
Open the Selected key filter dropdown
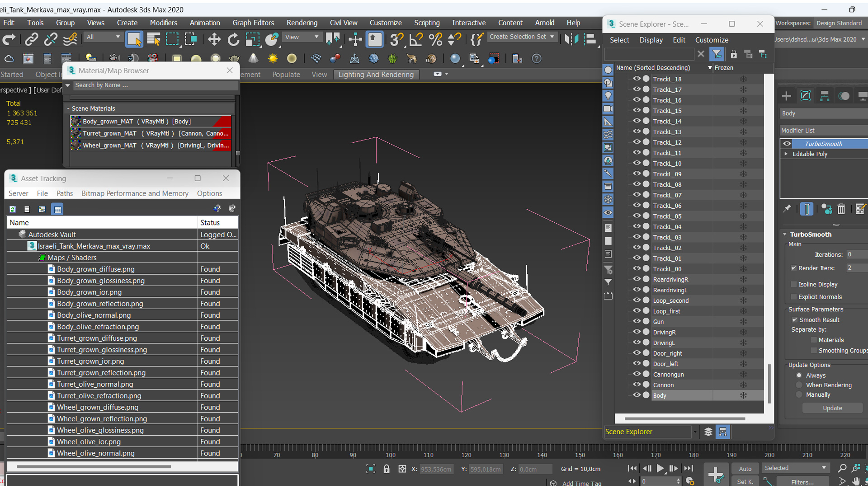795,468
